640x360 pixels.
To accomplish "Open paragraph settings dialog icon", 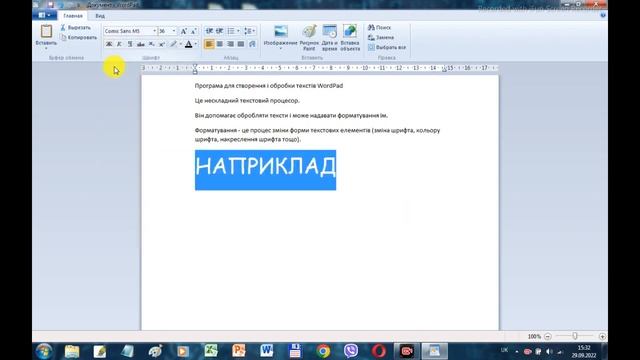I will point(252,44).
